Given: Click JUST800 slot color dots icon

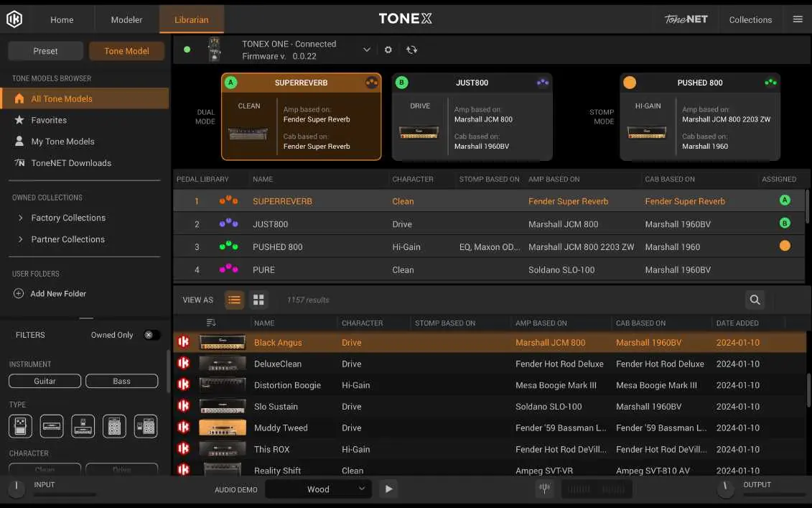Looking at the screenshot, I should coord(542,83).
